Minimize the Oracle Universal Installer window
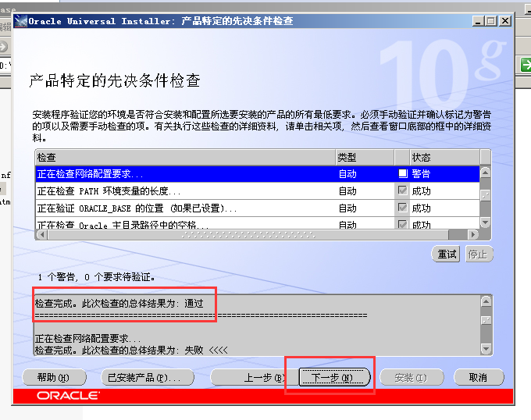531x420 pixels. click(x=478, y=21)
